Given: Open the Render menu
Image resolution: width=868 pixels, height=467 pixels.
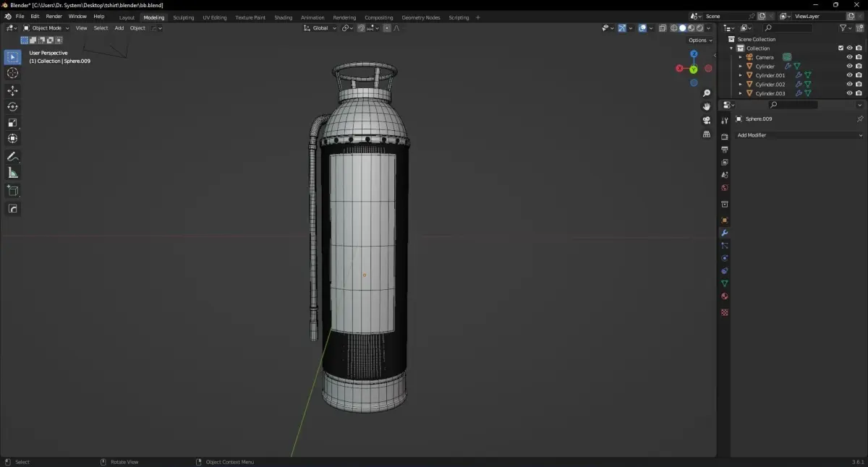Looking at the screenshot, I should 54,16.
